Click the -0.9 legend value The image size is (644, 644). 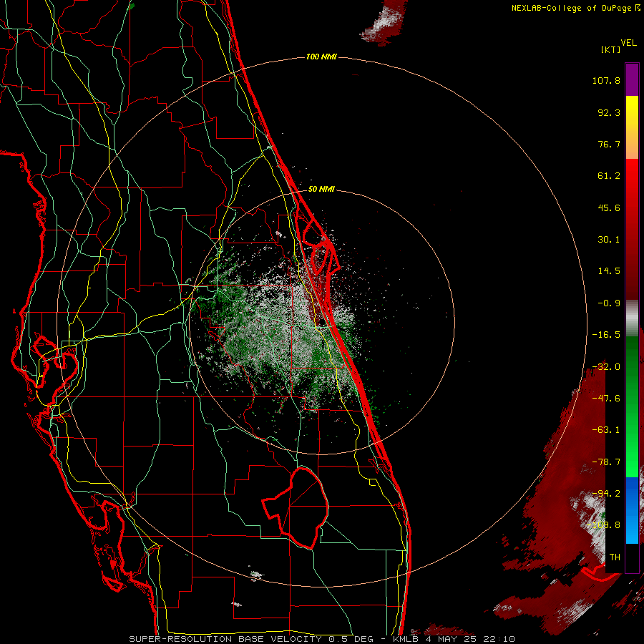[609, 303]
